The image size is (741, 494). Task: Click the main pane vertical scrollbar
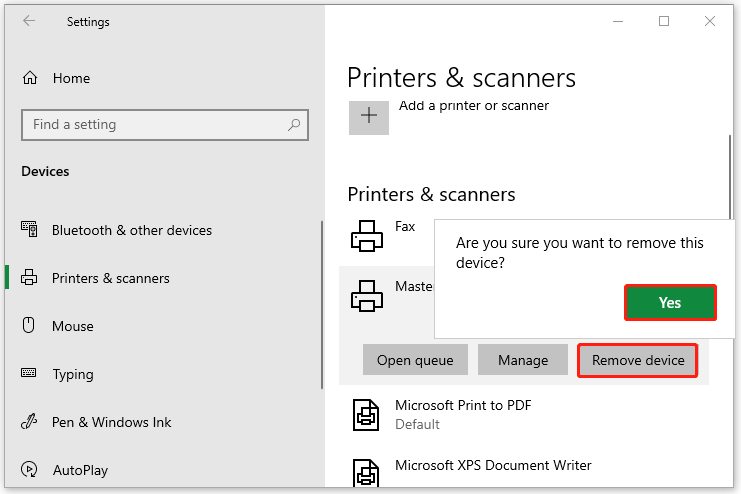point(730,176)
